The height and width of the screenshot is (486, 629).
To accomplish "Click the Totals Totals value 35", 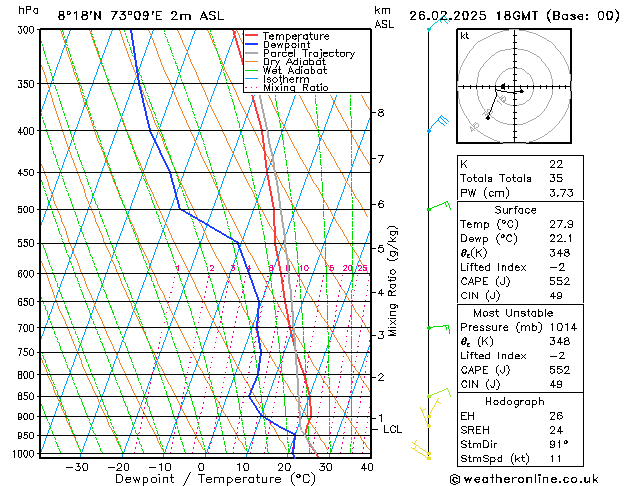I will point(556,178).
